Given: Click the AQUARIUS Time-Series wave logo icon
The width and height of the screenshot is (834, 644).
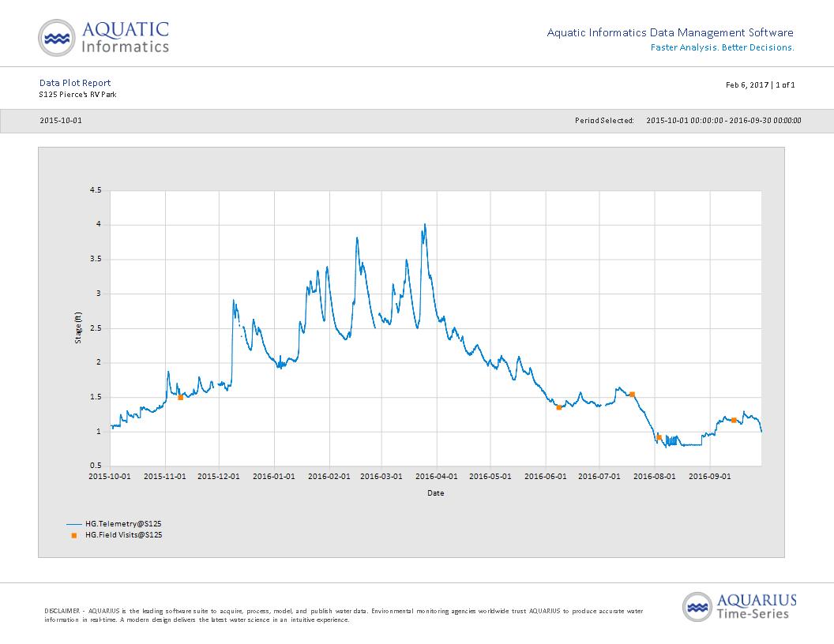Looking at the screenshot, I should click(x=697, y=607).
